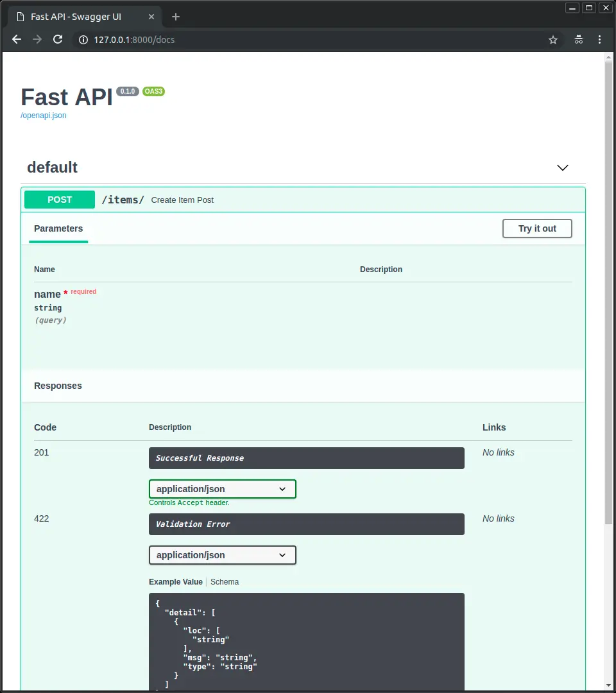The image size is (616, 693).
Task: Click the 0.1.0 version badge
Action: 127,91
